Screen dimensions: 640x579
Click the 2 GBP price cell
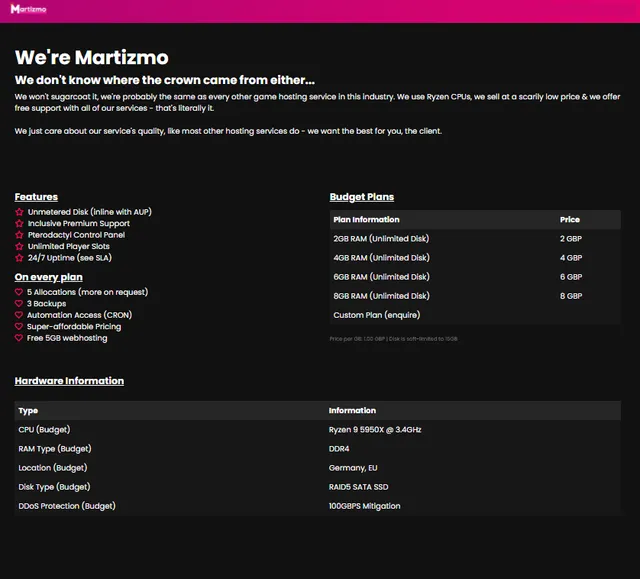tap(571, 239)
